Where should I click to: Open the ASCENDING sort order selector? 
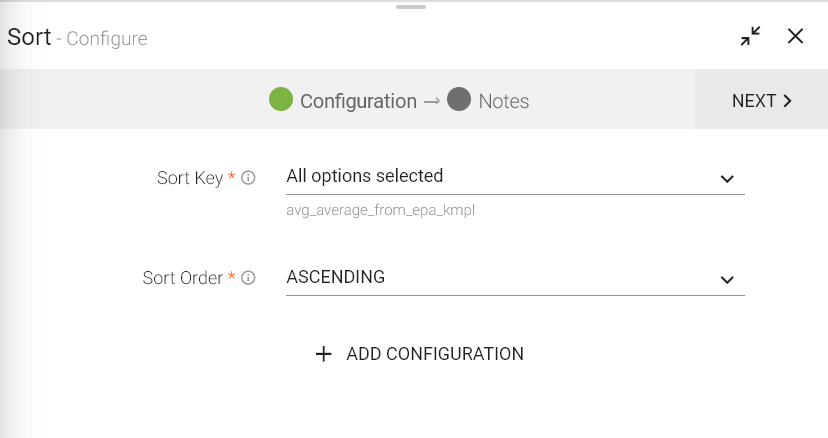coord(500,278)
